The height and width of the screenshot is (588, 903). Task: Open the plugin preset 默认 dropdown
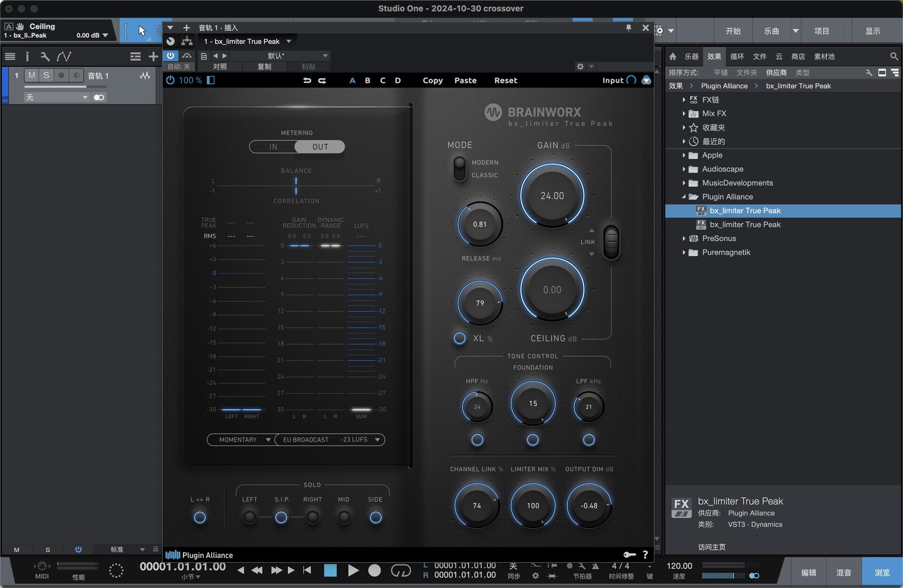click(x=280, y=56)
